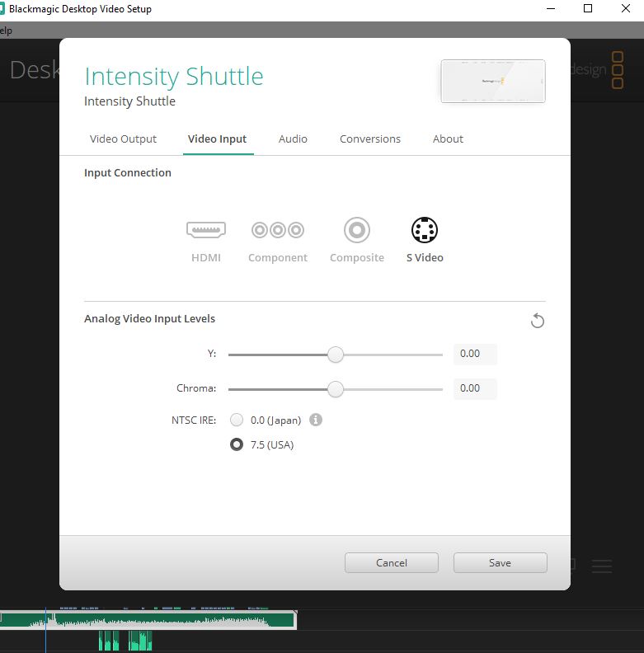Save the Intensity Shuttle settings

pyautogui.click(x=501, y=563)
